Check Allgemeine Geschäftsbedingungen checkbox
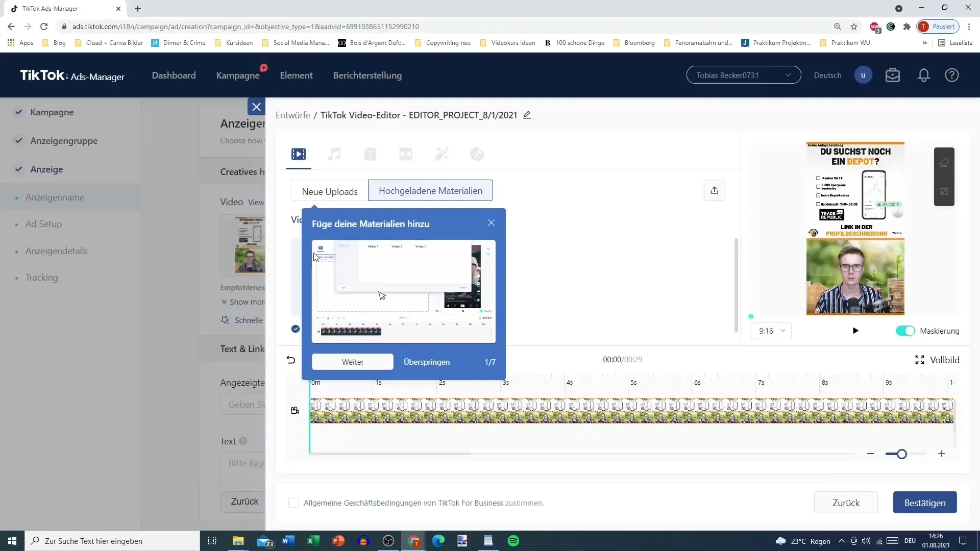The image size is (980, 551). [293, 503]
